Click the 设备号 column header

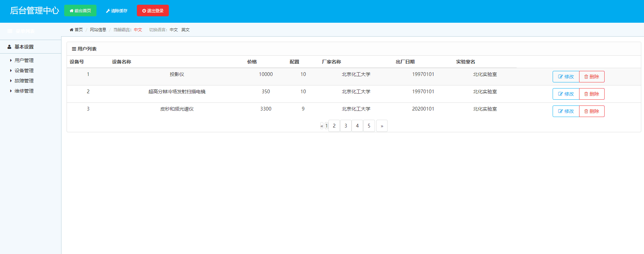pos(77,62)
